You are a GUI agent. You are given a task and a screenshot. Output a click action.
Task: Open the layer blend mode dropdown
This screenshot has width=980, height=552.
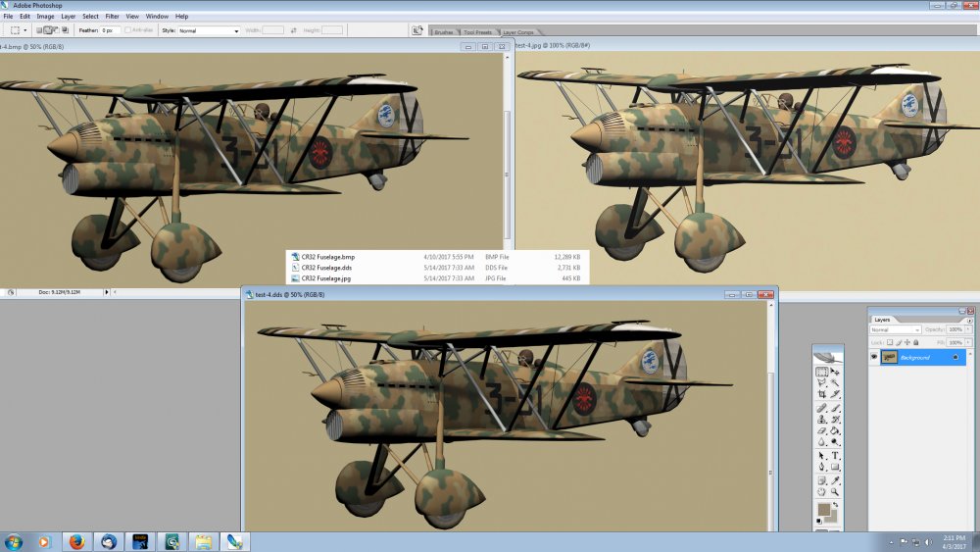click(x=895, y=329)
